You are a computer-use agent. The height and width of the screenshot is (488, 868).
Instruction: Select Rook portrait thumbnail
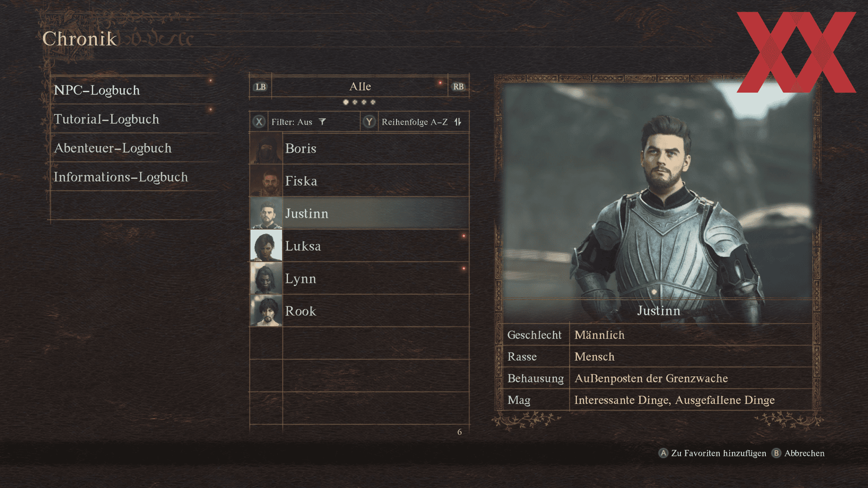coord(266,311)
